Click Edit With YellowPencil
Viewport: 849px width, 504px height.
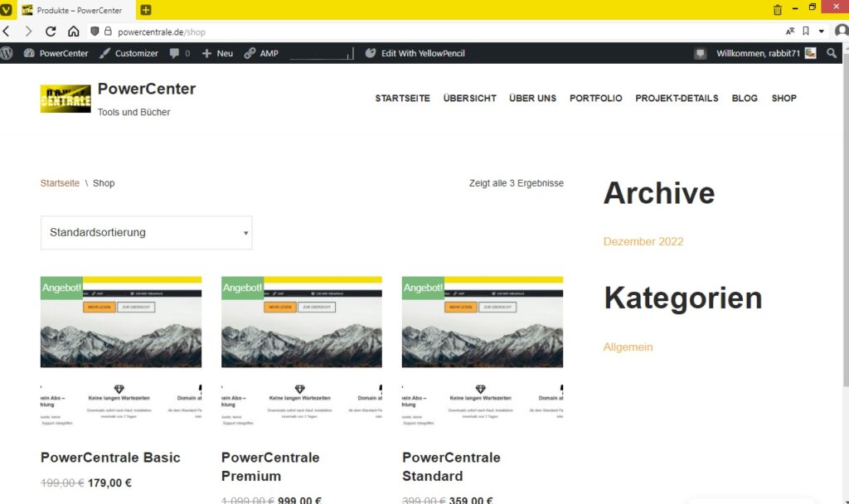click(415, 53)
